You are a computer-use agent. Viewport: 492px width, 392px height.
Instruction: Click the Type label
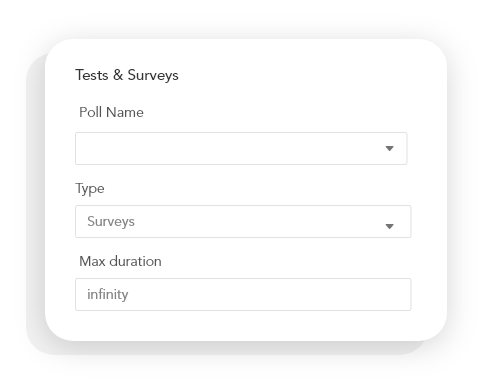(x=90, y=189)
